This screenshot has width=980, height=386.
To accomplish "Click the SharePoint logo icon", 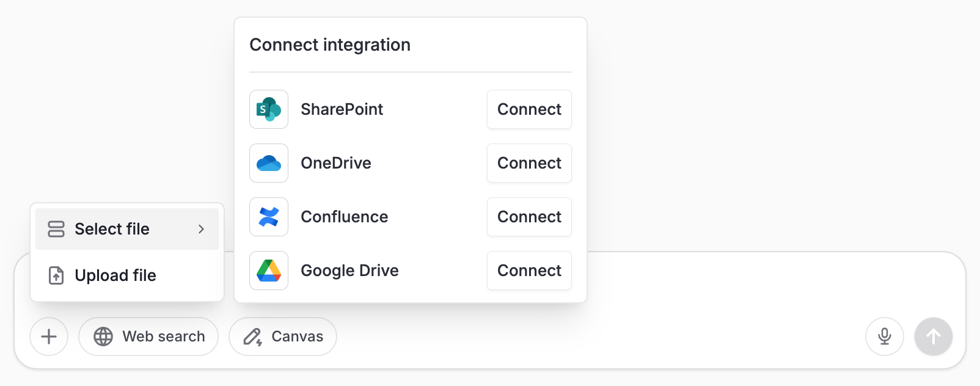I will [x=269, y=109].
